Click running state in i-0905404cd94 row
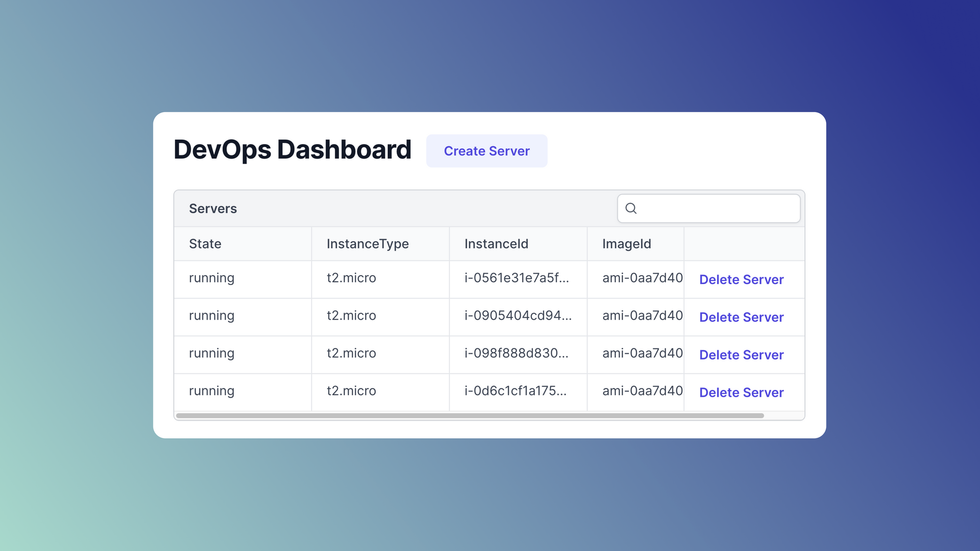This screenshot has width=980, height=551. pos(212,316)
